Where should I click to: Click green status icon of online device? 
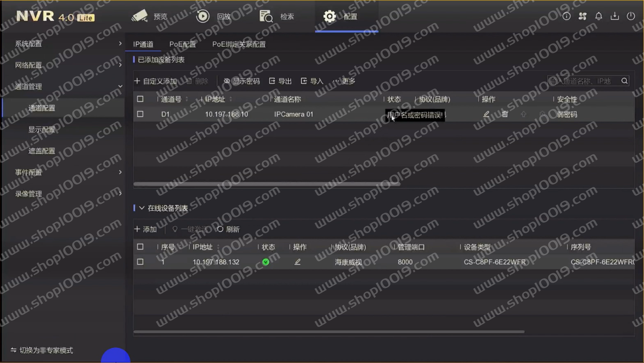(x=266, y=262)
